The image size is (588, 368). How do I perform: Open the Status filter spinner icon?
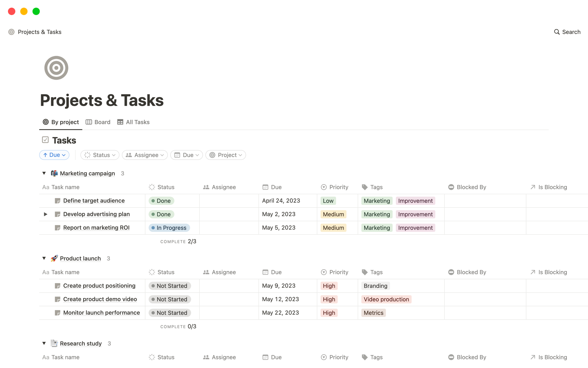point(87,155)
